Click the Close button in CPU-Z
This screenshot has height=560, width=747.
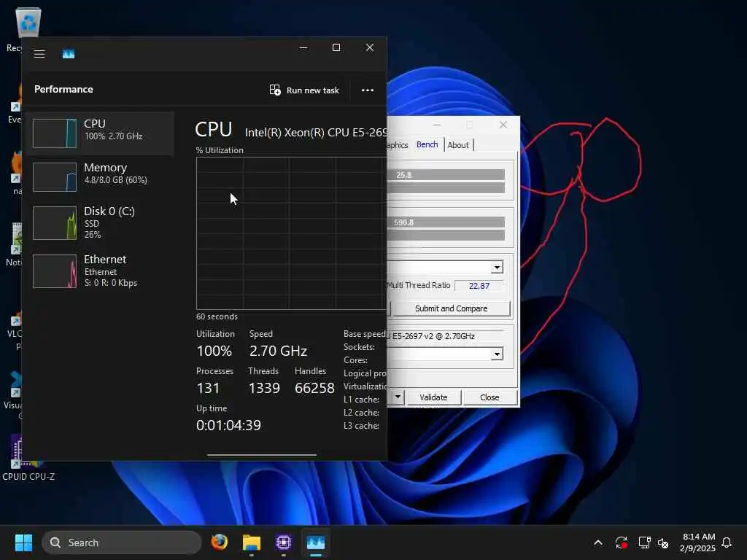click(489, 397)
